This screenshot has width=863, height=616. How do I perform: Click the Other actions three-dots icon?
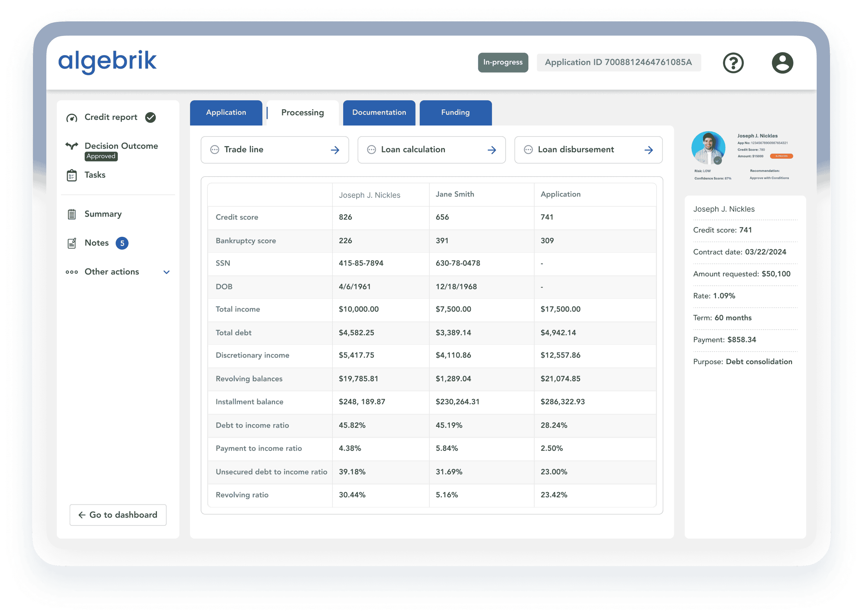[71, 272]
